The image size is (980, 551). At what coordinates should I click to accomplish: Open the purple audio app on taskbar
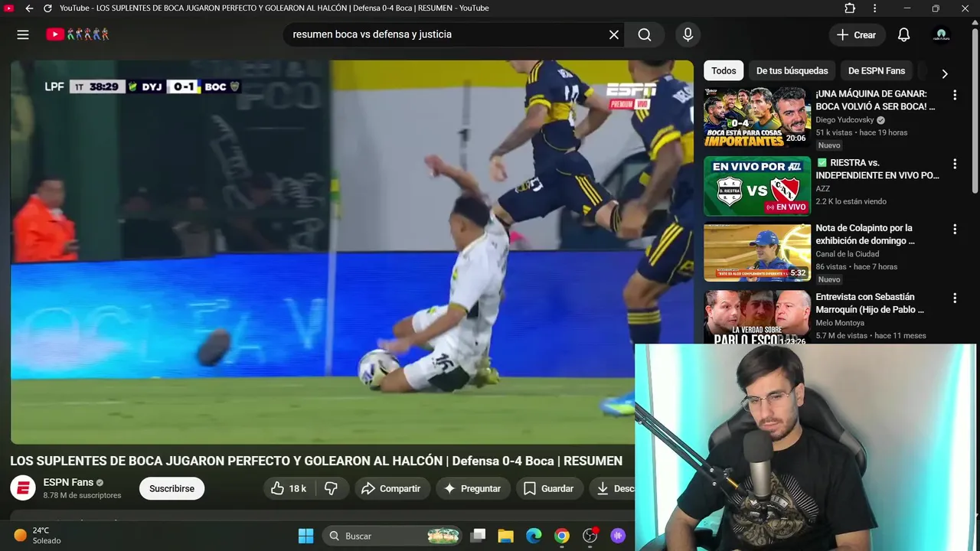point(618,536)
